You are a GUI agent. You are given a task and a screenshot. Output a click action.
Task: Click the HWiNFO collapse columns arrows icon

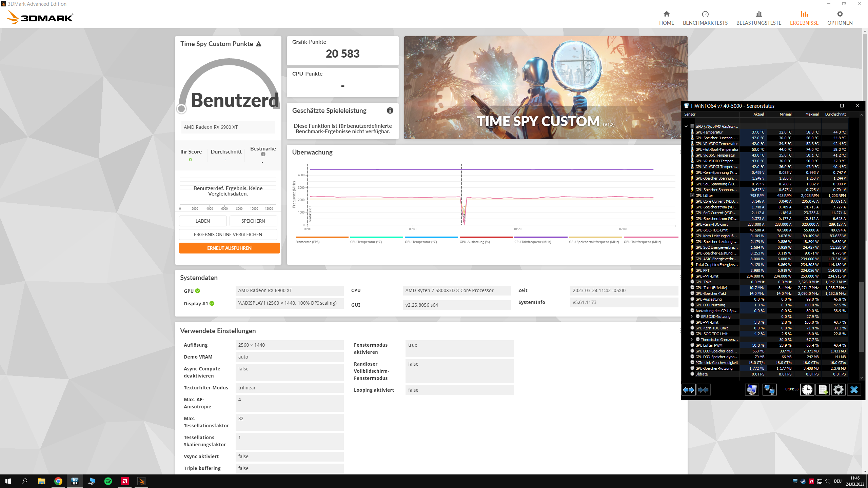click(703, 390)
